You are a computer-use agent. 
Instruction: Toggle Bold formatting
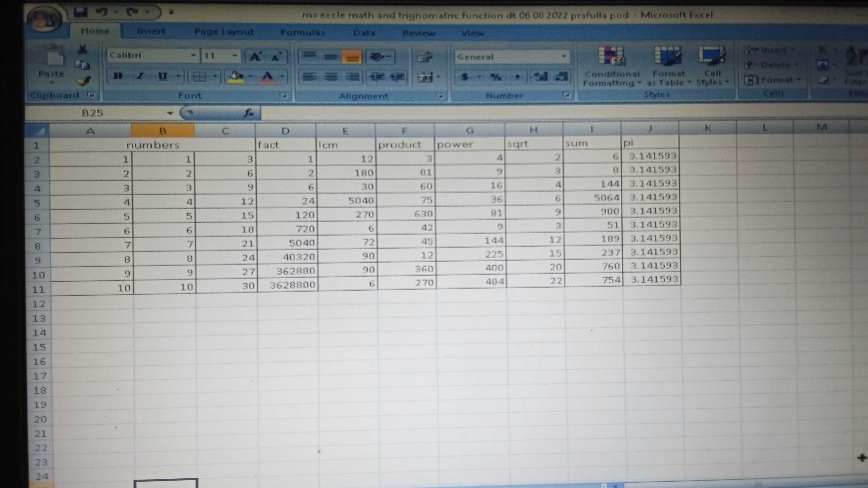(118, 76)
